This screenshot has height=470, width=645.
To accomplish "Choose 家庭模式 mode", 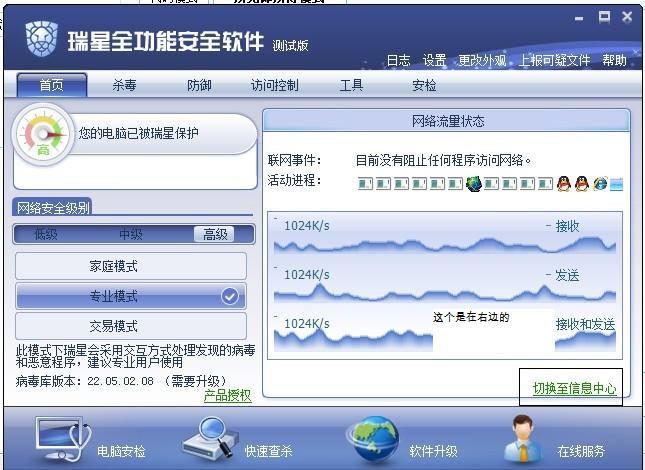I will tap(131, 266).
